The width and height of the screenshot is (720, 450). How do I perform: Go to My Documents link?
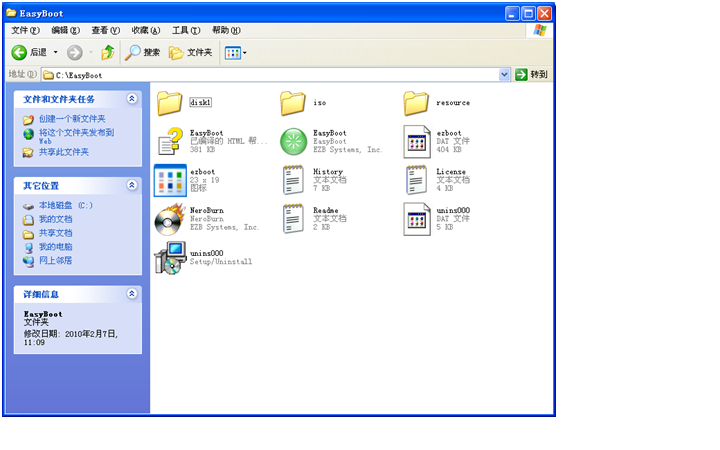[x=56, y=219]
